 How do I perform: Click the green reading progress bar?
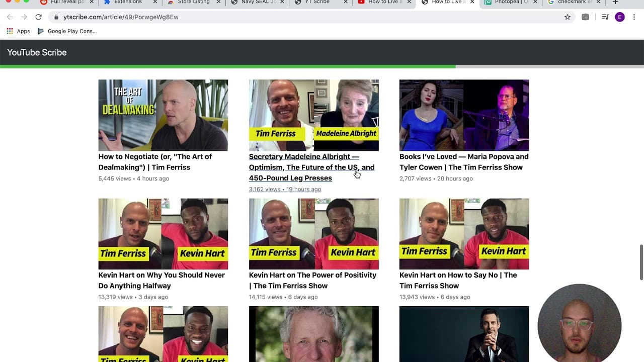227,66
